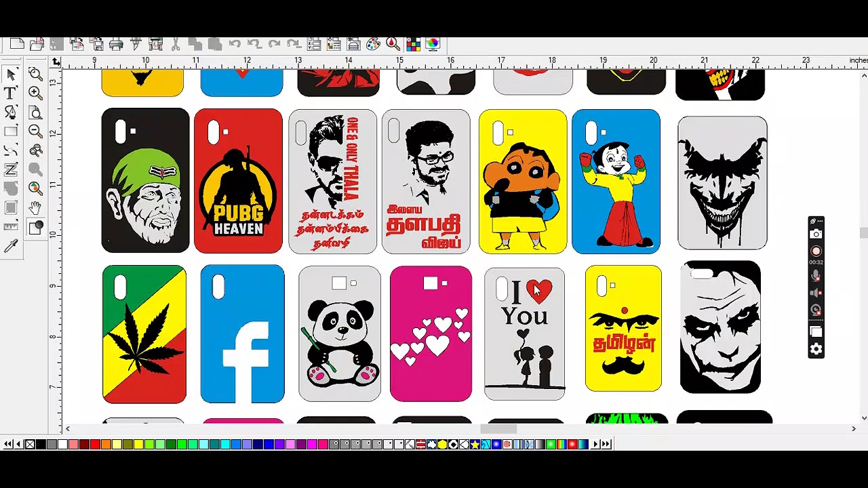This screenshot has width=868, height=488.
Task: Jump palette to last colors arrow
Action: [x=606, y=444]
